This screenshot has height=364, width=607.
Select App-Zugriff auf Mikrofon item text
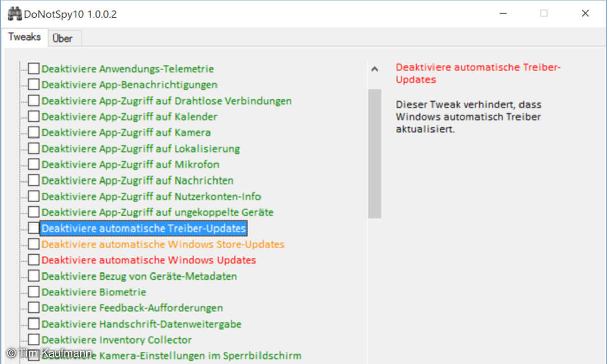pyautogui.click(x=131, y=164)
